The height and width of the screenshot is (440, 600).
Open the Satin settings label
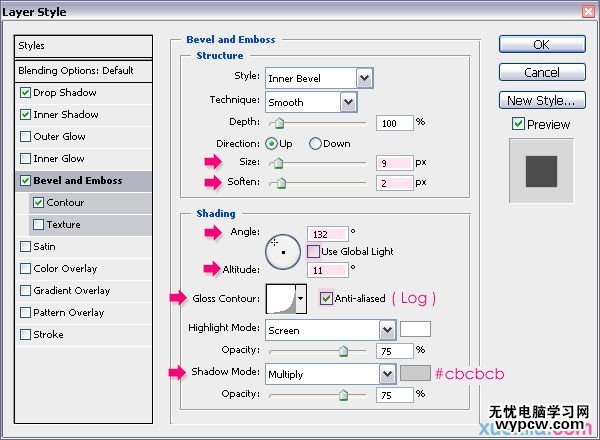(x=44, y=247)
